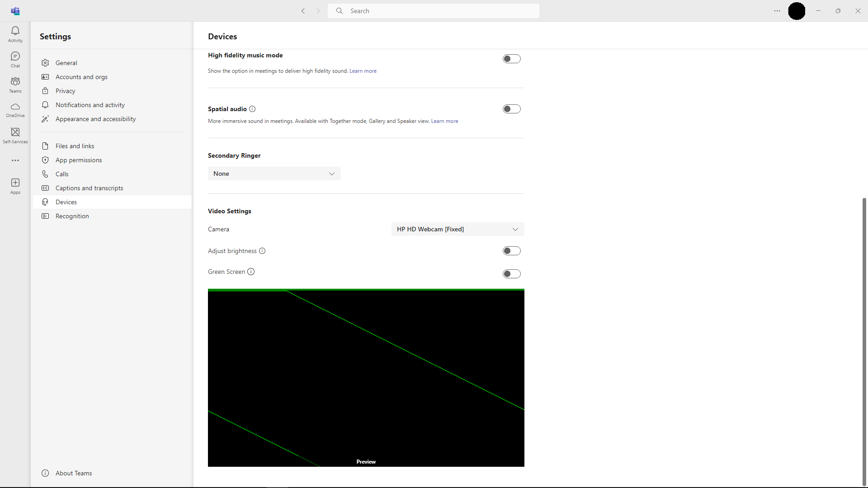Screen dimensions: 868x488
Task: Turn on Spatial audio toggle
Action: (x=511, y=109)
